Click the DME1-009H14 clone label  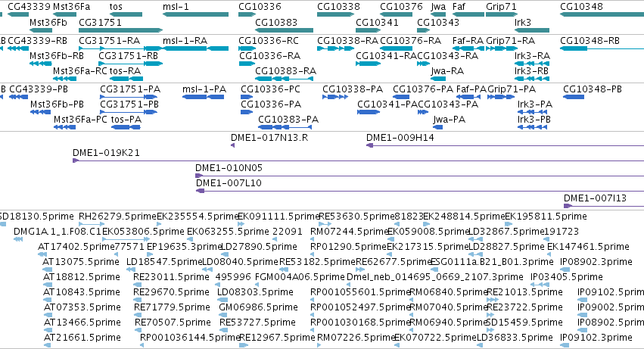(x=400, y=138)
